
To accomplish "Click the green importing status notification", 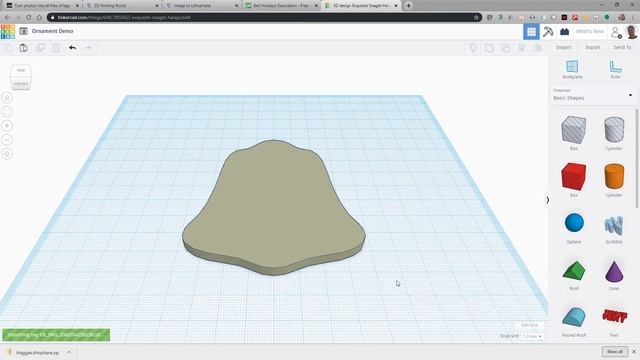I will click(x=56, y=335).
